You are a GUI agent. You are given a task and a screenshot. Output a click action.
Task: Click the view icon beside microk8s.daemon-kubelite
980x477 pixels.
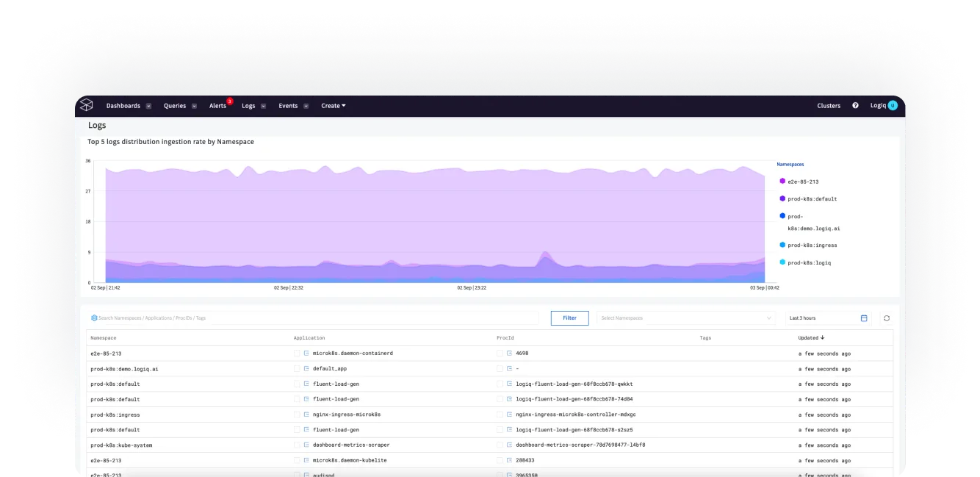click(x=306, y=460)
